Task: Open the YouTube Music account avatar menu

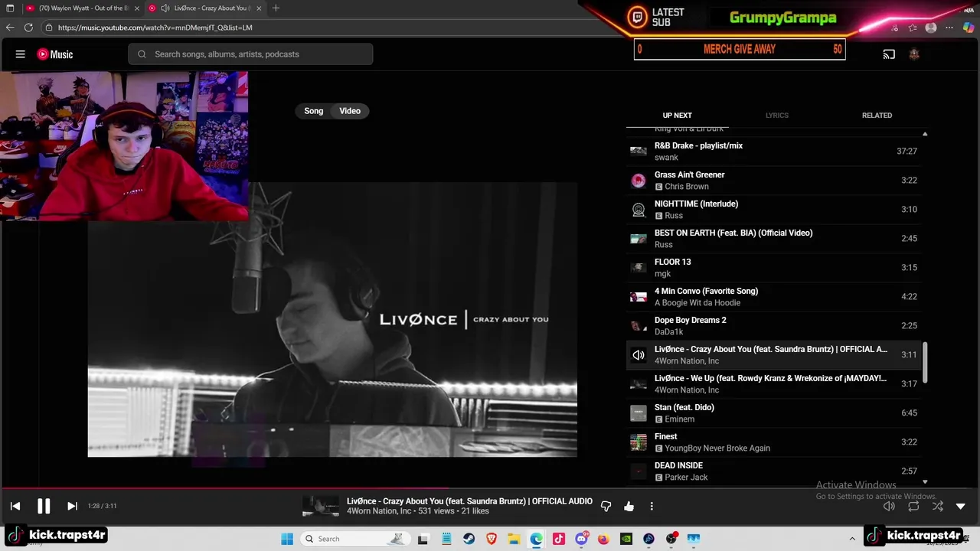Action: click(x=913, y=54)
